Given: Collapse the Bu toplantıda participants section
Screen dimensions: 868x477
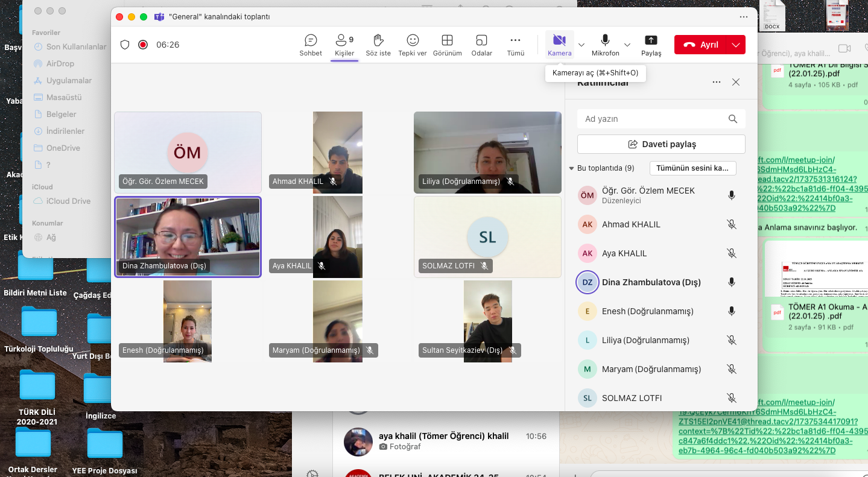Looking at the screenshot, I should [x=571, y=168].
